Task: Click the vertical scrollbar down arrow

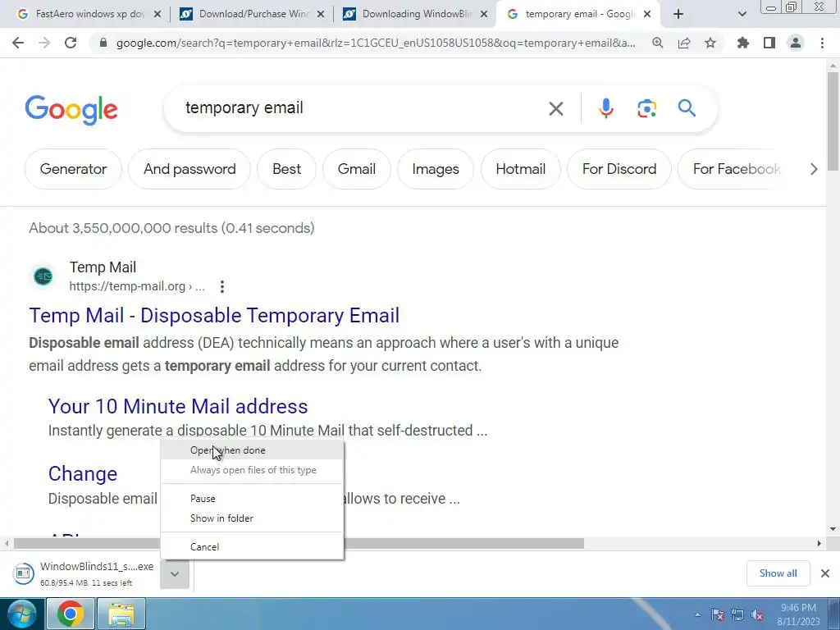Action: click(833, 530)
